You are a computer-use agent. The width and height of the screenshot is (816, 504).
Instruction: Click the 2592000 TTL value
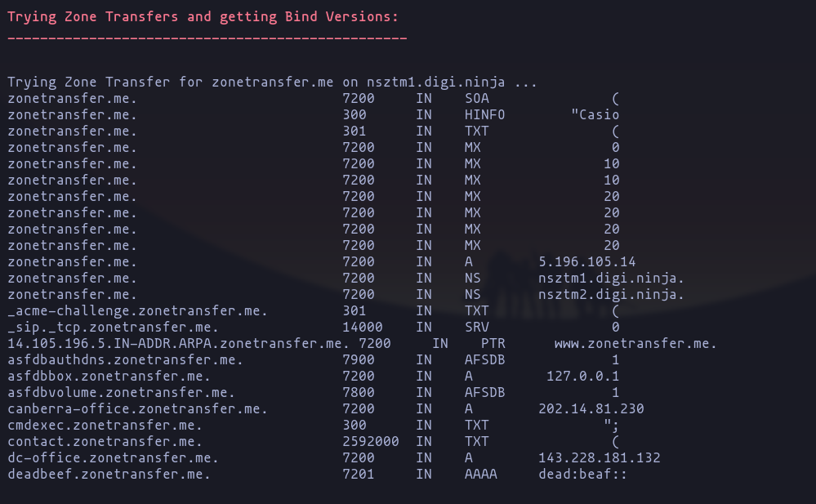click(371, 441)
